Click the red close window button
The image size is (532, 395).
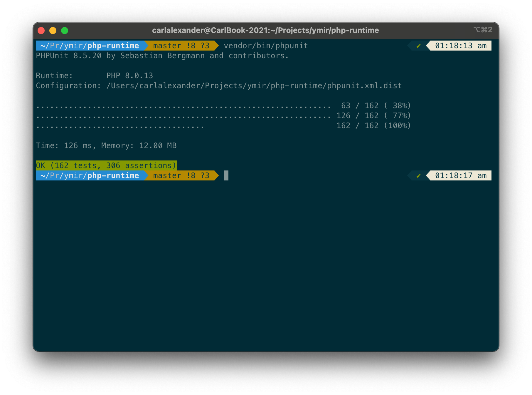click(41, 31)
